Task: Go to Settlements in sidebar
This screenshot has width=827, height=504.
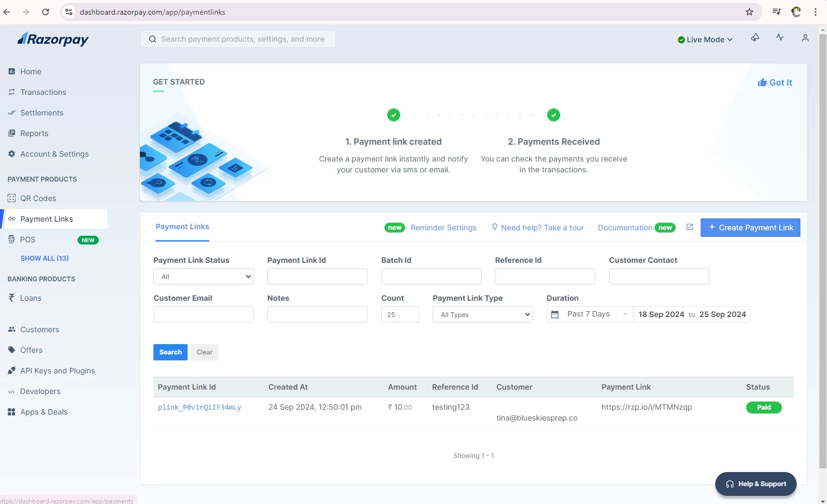Action: [x=42, y=113]
